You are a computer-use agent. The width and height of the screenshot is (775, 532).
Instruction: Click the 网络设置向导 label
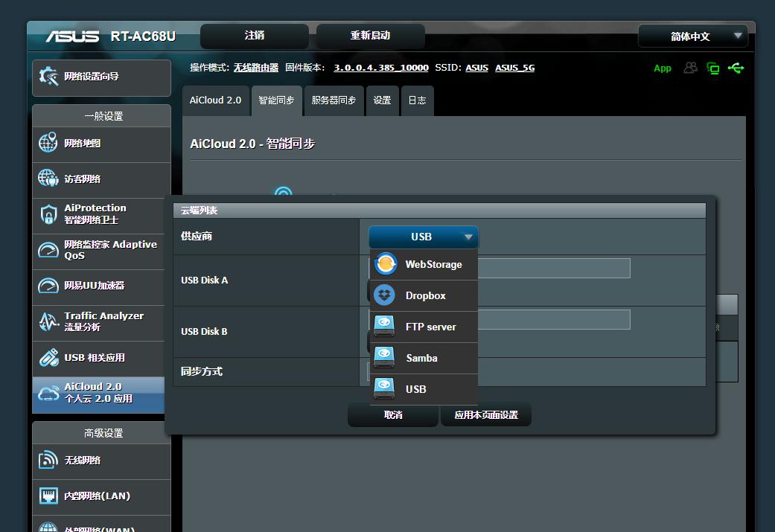pyautogui.click(x=92, y=77)
